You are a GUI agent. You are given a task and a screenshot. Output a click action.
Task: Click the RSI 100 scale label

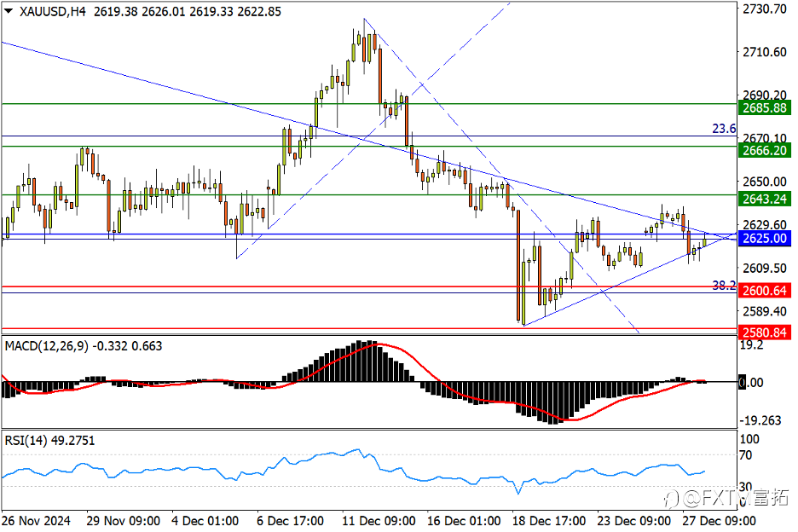[x=749, y=439]
